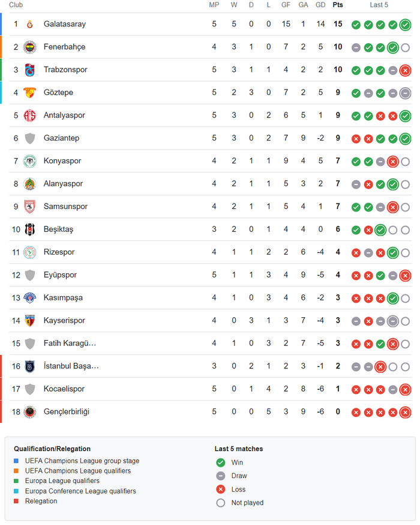420x525 pixels.
Task: Click the Pts column header
Action: [x=338, y=5]
